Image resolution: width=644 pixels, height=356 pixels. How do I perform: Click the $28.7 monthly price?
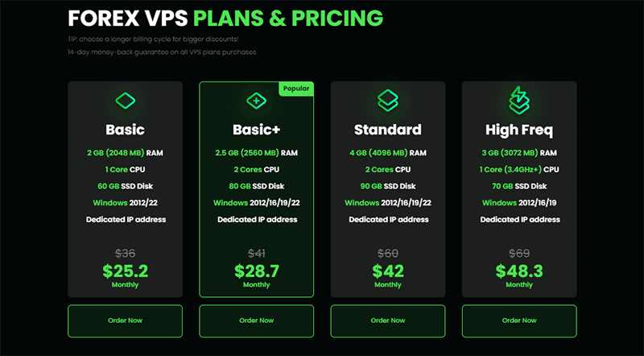256,271
